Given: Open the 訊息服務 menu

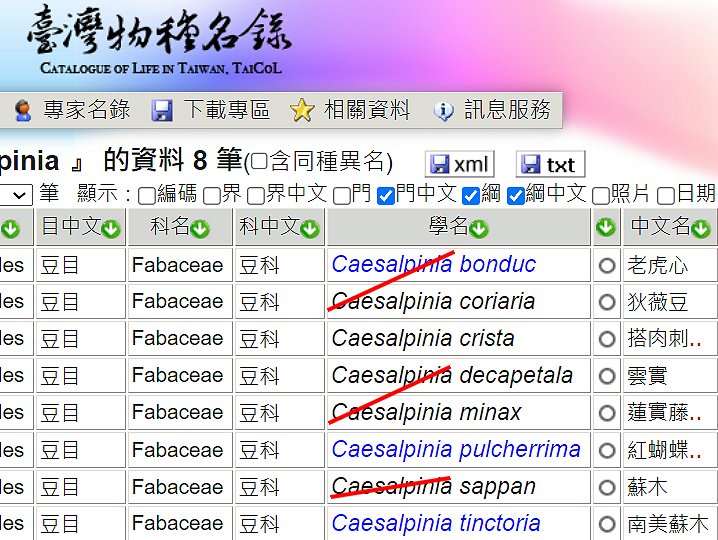Looking at the screenshot, I should click(492, 110).
